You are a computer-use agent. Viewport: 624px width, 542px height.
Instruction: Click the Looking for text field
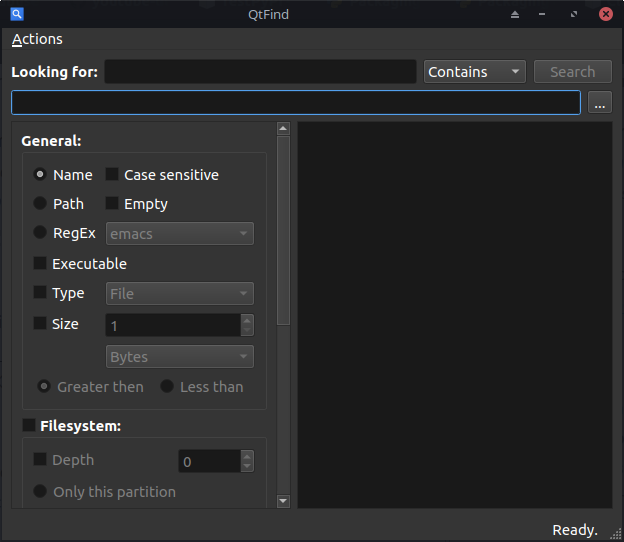click(260, 72)
